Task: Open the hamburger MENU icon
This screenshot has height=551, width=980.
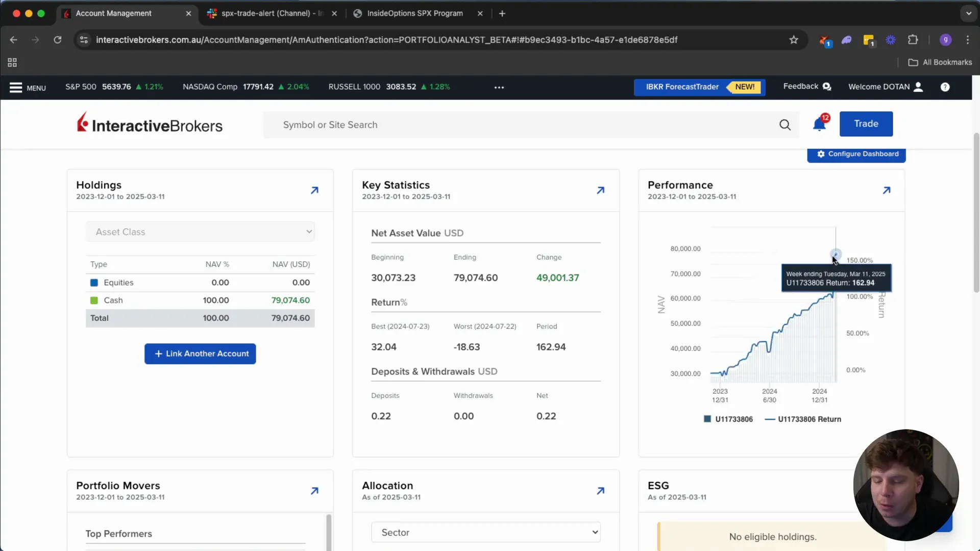Action: 16,88
